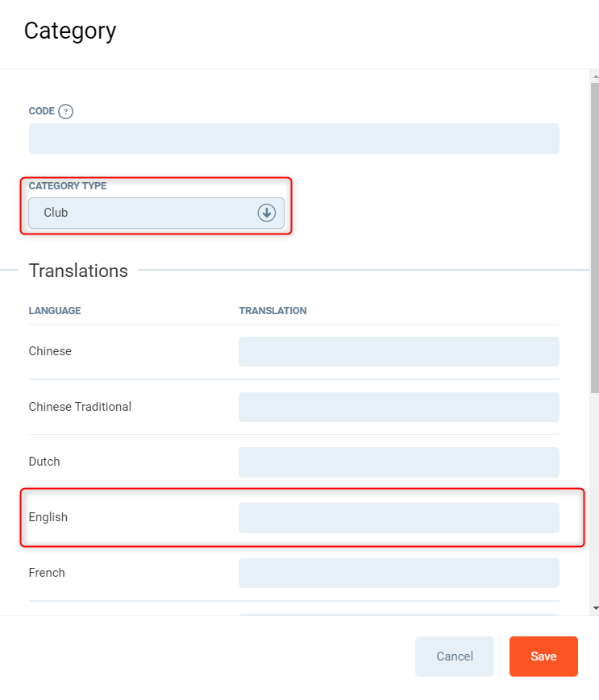Focus the English translation input

tap(398, 518)
